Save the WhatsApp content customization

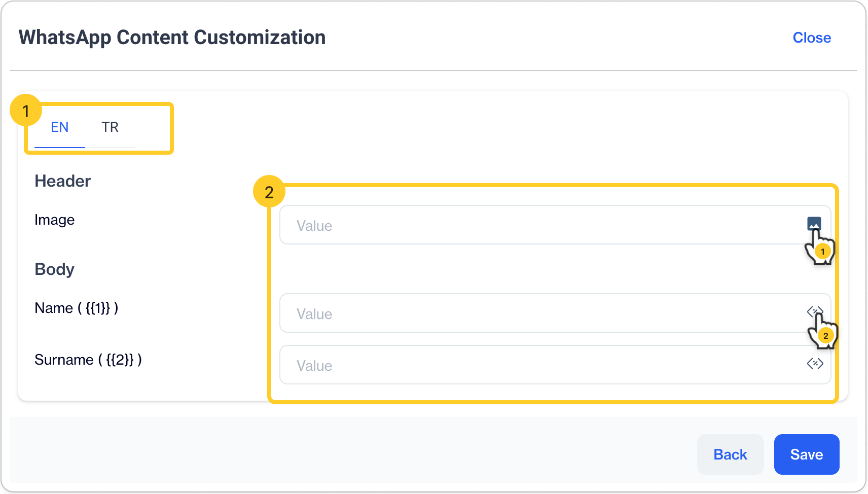pos(807,454)
